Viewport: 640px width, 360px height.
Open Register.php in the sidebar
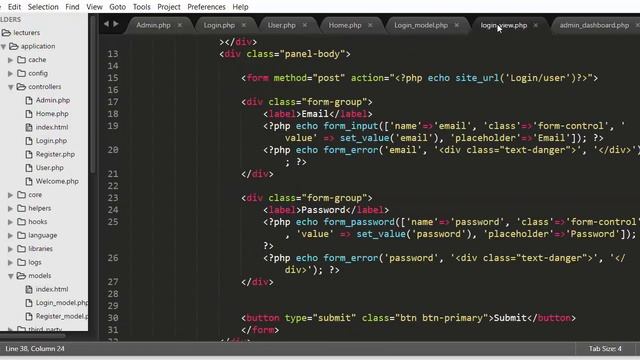55,154
